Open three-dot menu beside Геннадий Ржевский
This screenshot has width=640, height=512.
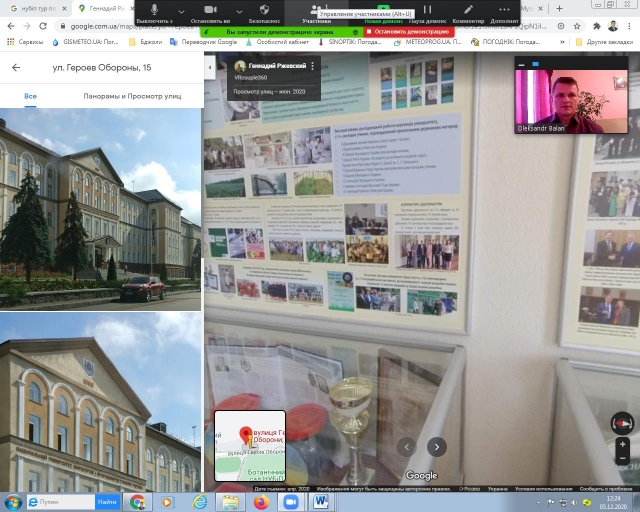[313, 66]
